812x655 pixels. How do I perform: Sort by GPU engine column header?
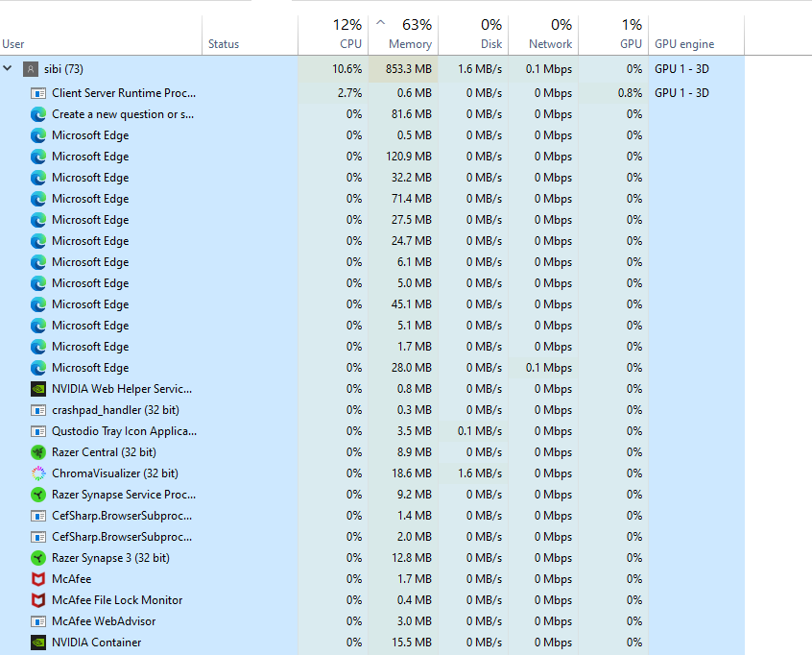697,36
